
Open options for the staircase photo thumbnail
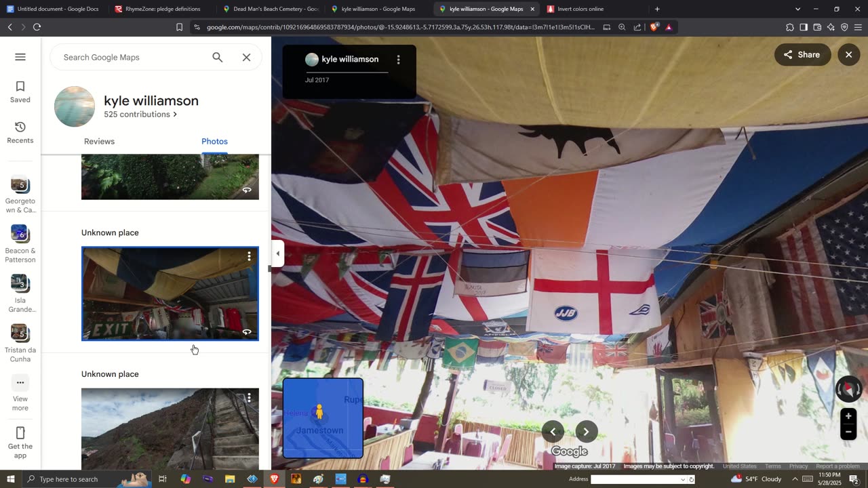point(249,398)
